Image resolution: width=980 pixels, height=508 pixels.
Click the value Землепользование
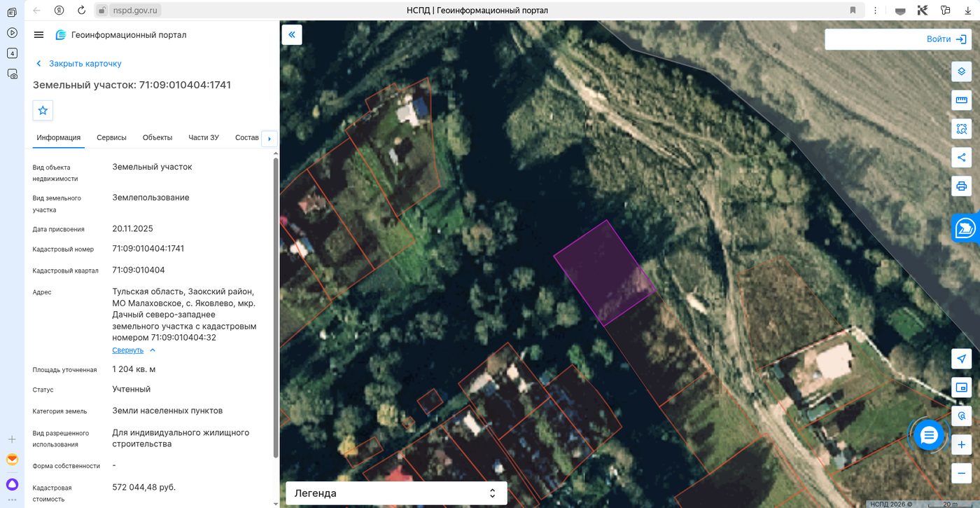(x=150, y=198)
